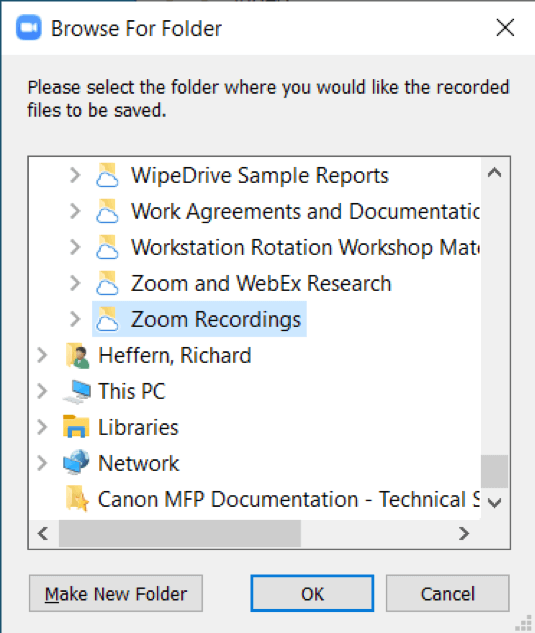Confirm selection with the OK button
Viewport: 535px width, 633px height.
312,593
